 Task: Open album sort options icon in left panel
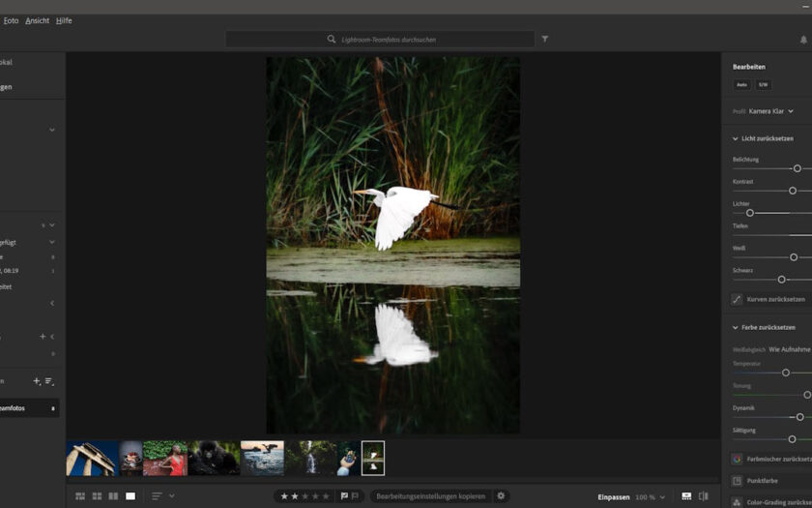pyautogui.click(x=49, y=381)
